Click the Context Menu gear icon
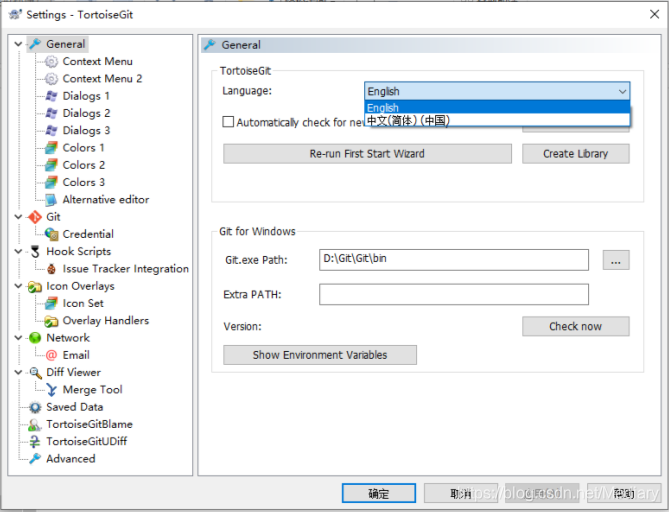The height and width of the screenshot is (512, 669). (51, 61)
